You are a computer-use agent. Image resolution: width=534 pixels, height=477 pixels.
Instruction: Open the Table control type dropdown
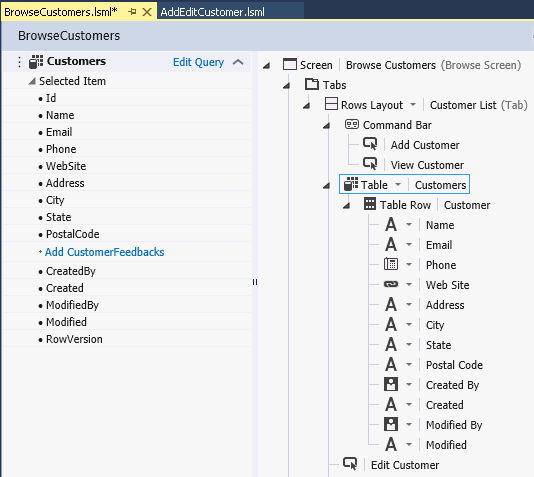398,185
